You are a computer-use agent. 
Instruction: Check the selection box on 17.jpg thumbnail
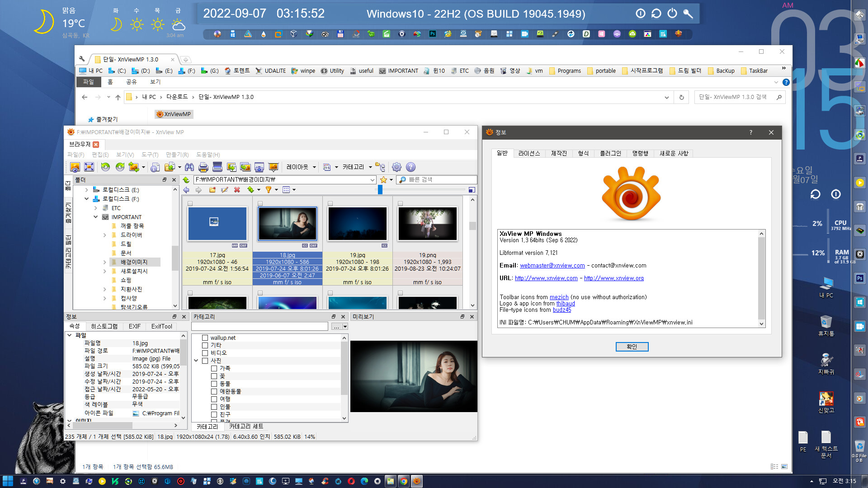point(190,204)
